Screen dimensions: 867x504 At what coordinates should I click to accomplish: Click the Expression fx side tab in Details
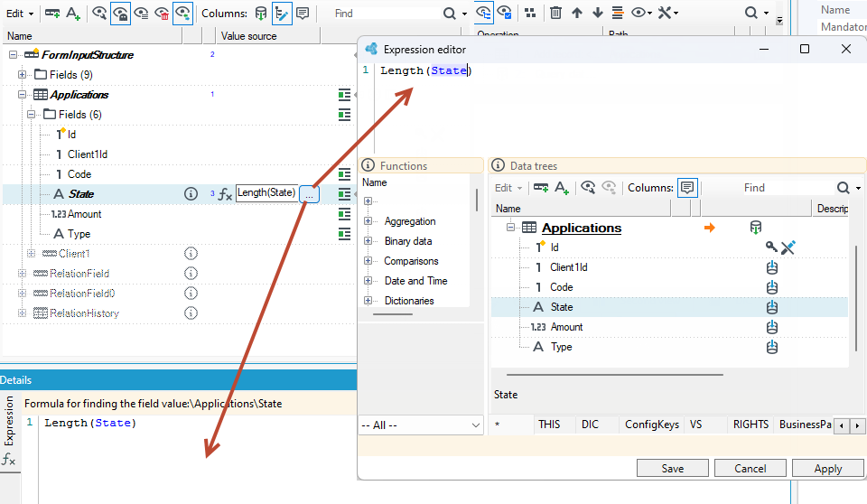point(9,433)
